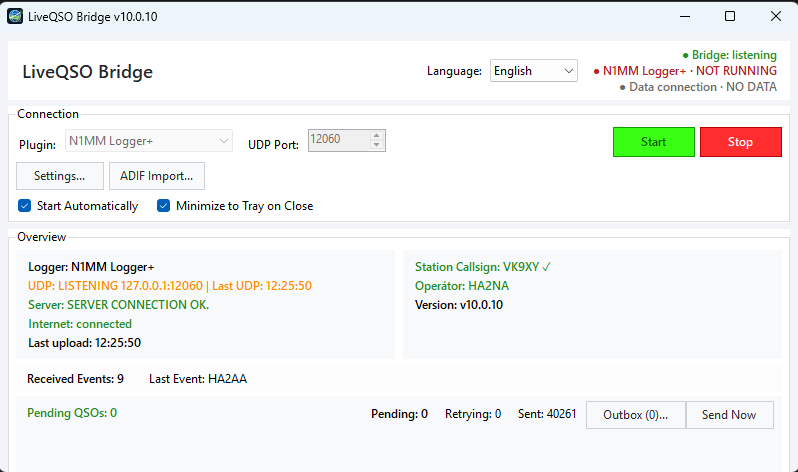The width and height of the screenshot is (798, 472).
Task: Click the UDP: LISTENING 127.0.0.1:12060 line
Action: [170, 286]
